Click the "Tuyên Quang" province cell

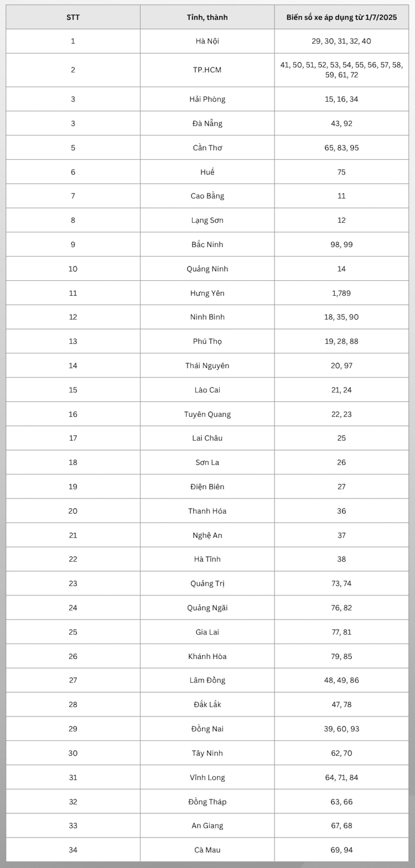(207, 414)
